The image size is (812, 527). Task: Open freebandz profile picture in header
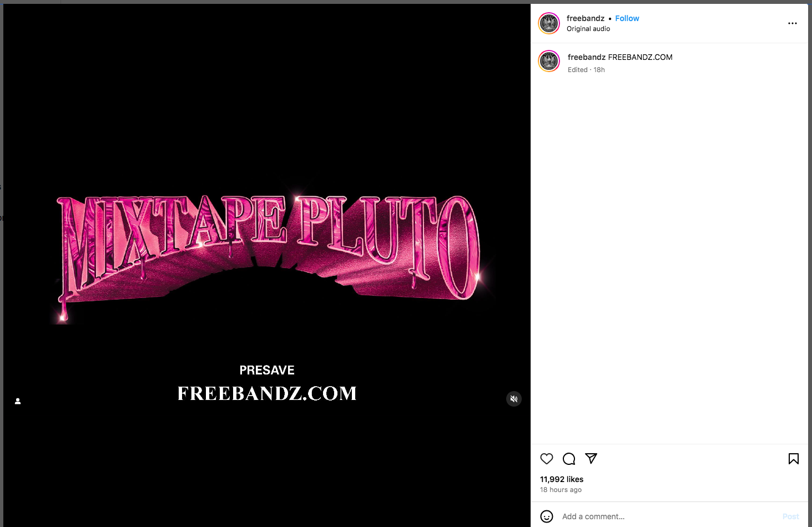(x=549, y=23)
